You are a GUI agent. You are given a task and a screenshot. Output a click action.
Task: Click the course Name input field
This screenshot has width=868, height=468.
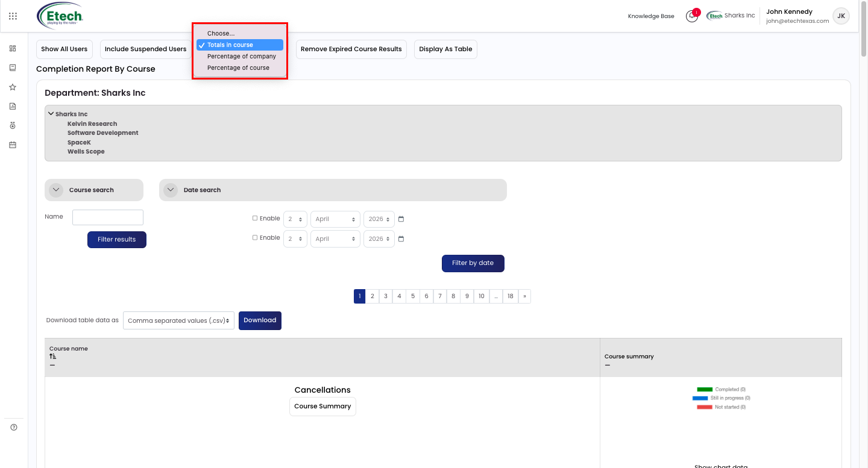click(x=108, y=217)
